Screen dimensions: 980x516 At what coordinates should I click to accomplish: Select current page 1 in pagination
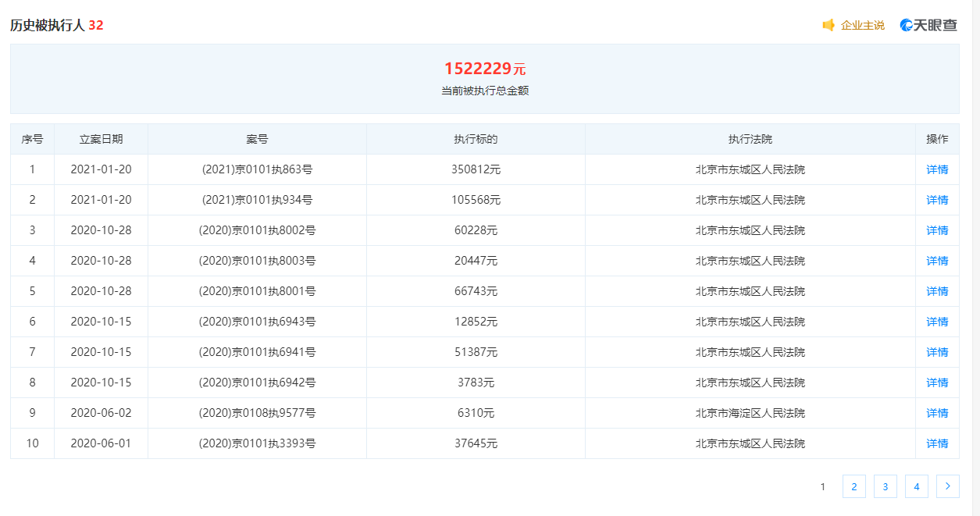822,486
